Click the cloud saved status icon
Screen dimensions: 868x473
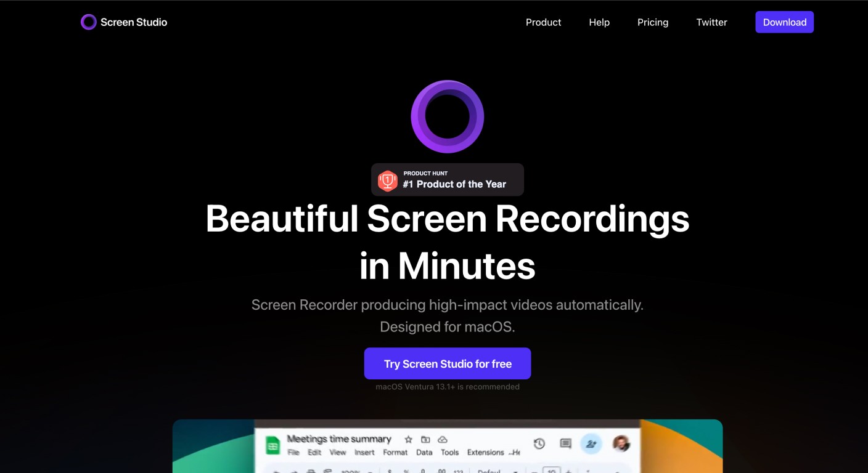pos(442,439)
